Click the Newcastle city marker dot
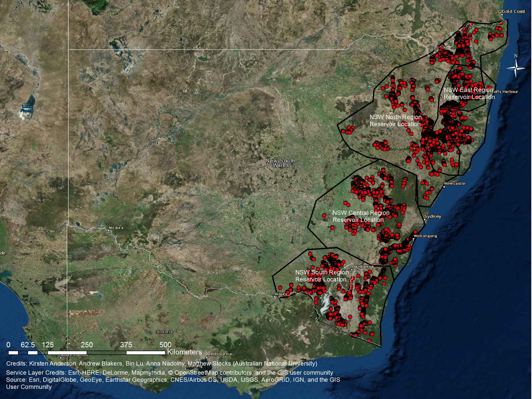 (x=444, y=187)
